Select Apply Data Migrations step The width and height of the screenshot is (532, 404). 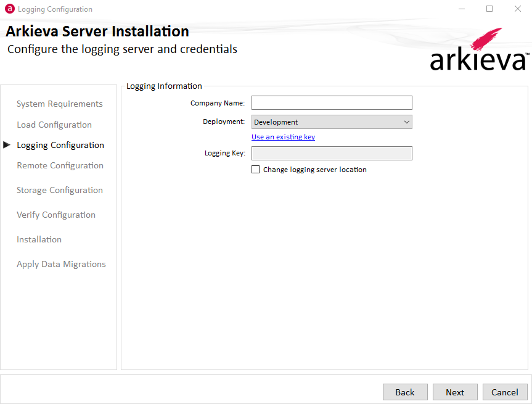[x=61, y=264]
